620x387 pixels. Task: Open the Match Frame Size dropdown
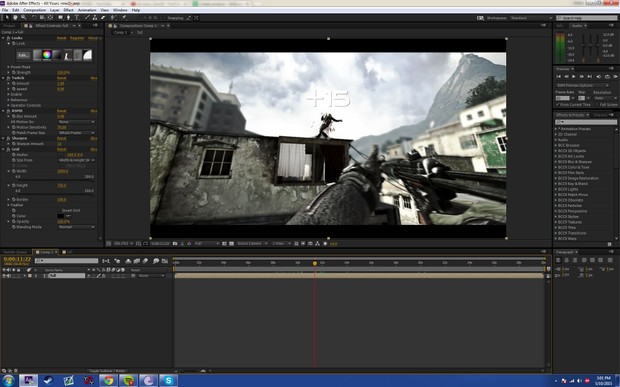76,133
